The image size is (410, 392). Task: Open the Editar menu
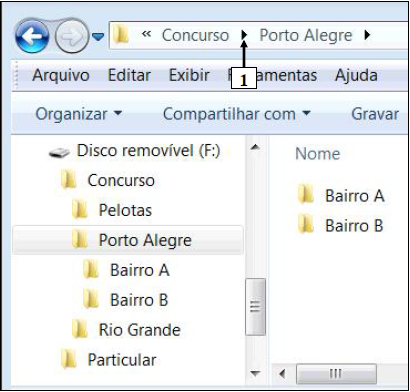pos(129,75)
